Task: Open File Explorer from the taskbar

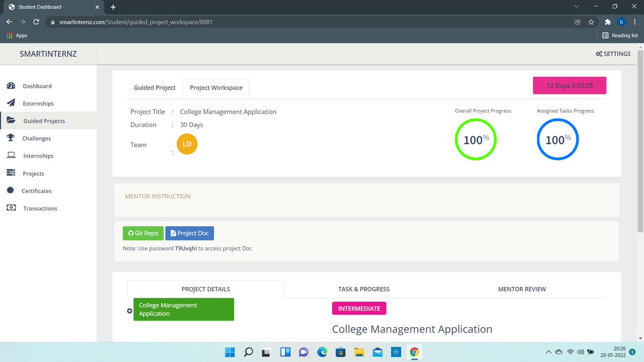Action: point(359,352)
